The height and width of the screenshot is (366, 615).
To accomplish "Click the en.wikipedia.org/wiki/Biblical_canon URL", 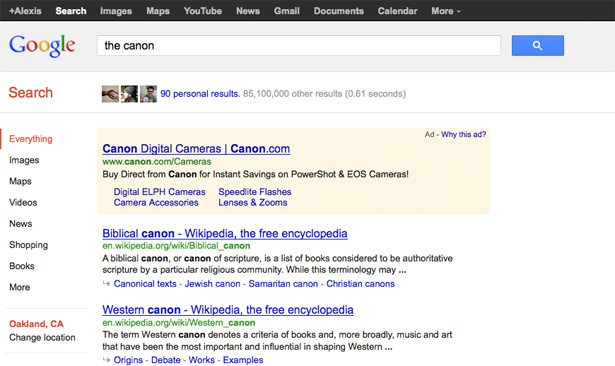I will click(x=176, y=246).
